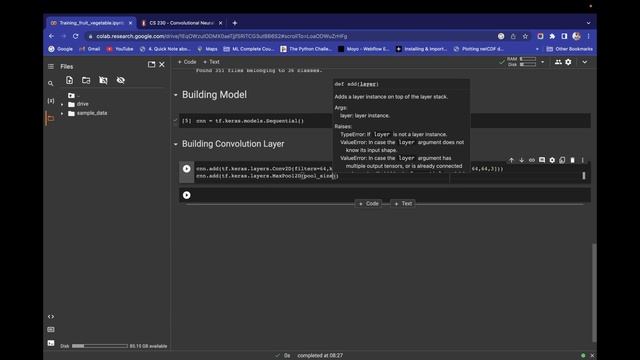Viewport: 640px width, 360px height.
Task: Open the table of contents sidebar icon
Action: [51, 67]
